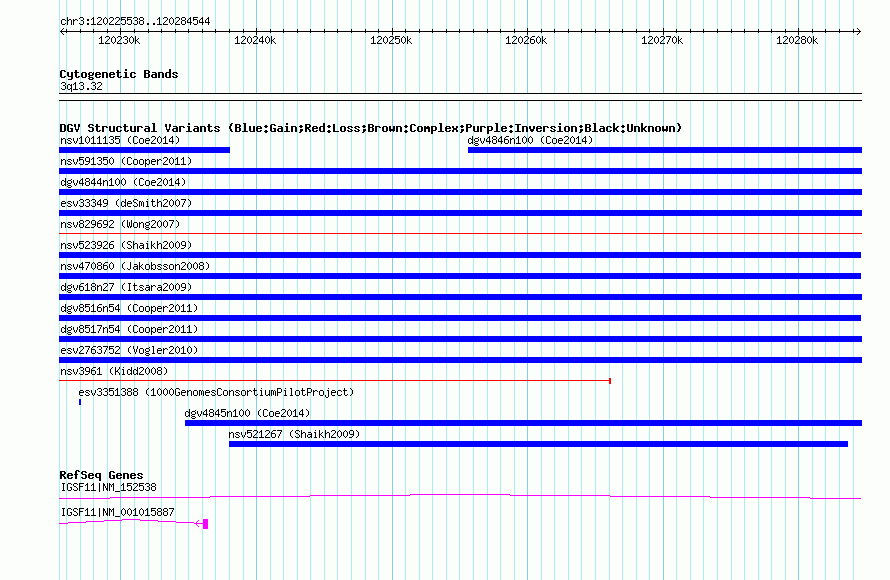Image resolution: width=890 pixels, height=580 pixels.
Task: Click the nsv1011135 (Coe2014) variant label
Action: (120, 140)
